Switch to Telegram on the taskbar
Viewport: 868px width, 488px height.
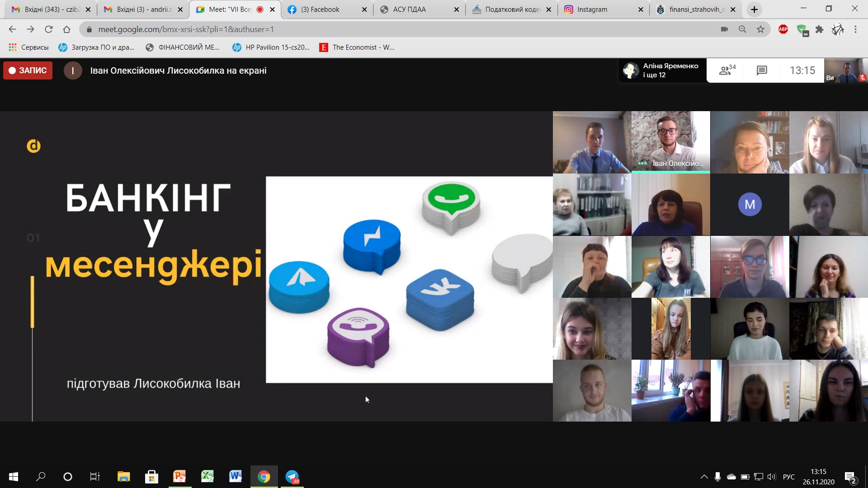tap(292, 477)
